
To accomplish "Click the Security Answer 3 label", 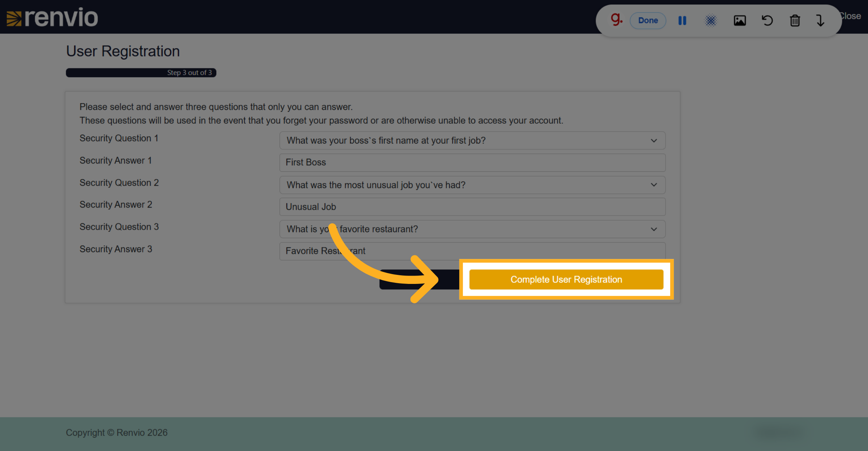I will tap(116, 249).
